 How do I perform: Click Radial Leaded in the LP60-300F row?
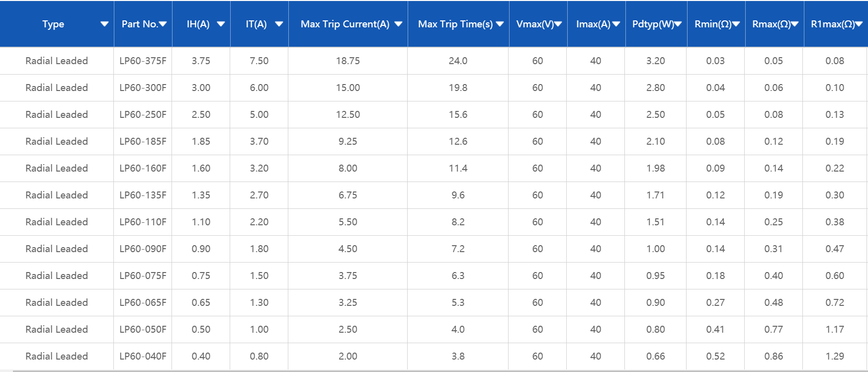[57, 88]
